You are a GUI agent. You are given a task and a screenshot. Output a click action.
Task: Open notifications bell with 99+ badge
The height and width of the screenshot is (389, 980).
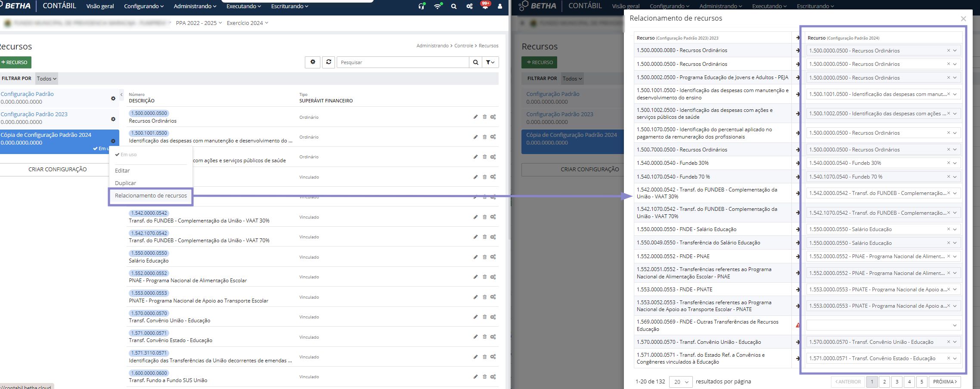(x=485, y=6)
